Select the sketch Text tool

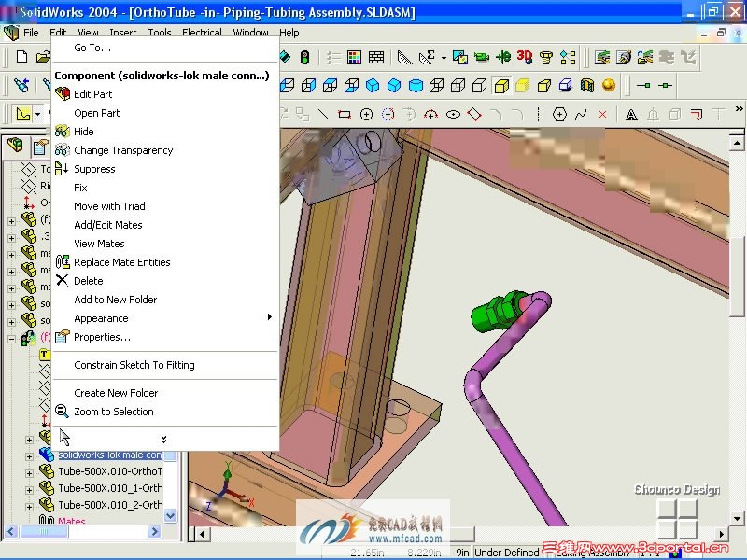pyautogui.click(x=631, y=114)
